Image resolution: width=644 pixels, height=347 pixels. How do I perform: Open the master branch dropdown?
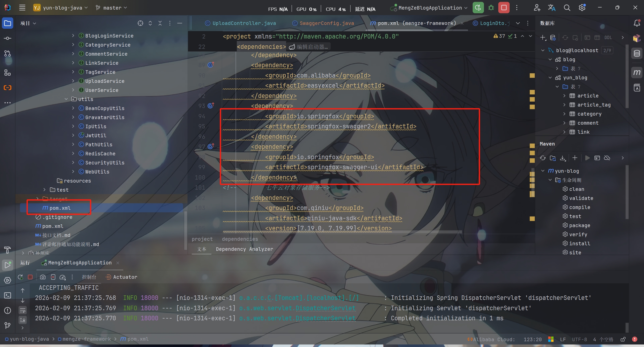coord(111,8)
